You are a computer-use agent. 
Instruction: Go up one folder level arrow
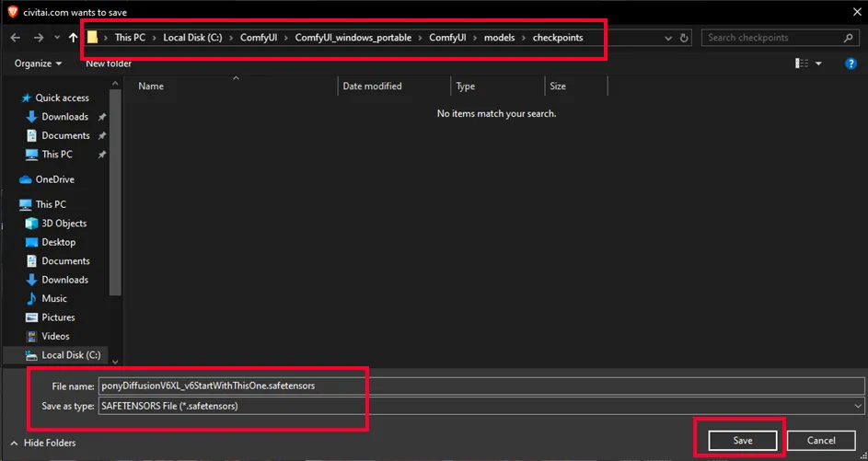click(73, 38)
